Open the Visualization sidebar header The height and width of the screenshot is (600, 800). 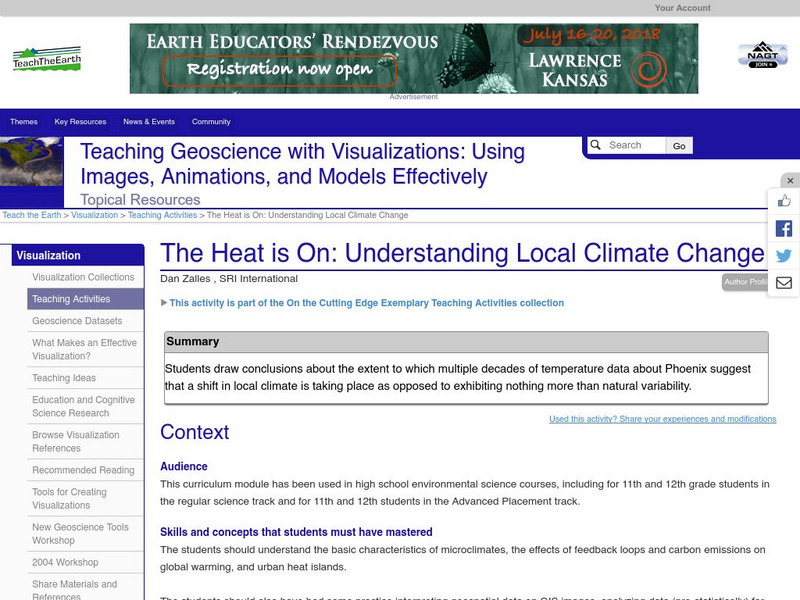(x=78, y=256)
